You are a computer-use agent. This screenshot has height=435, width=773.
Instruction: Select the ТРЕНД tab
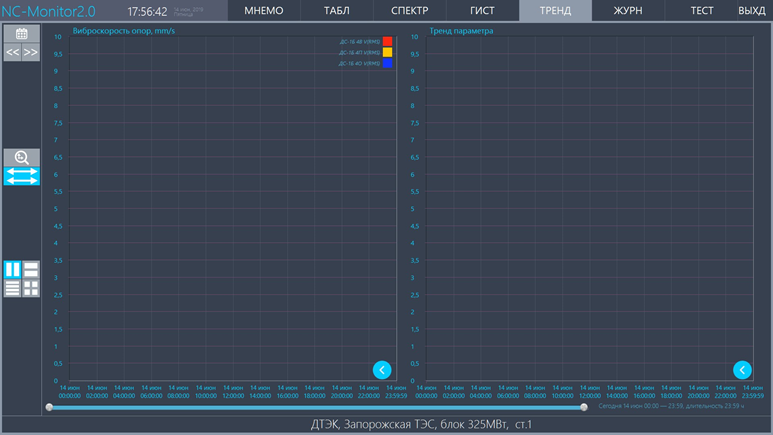click(x=556, y=10)
